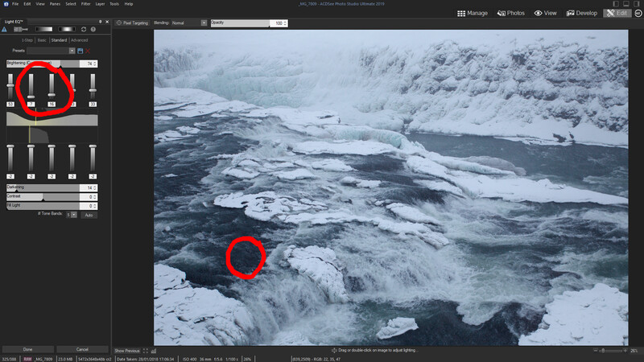This screenshot has width=644, height=362.
Task: Open the Filter menu
Action: pos(85,4)
